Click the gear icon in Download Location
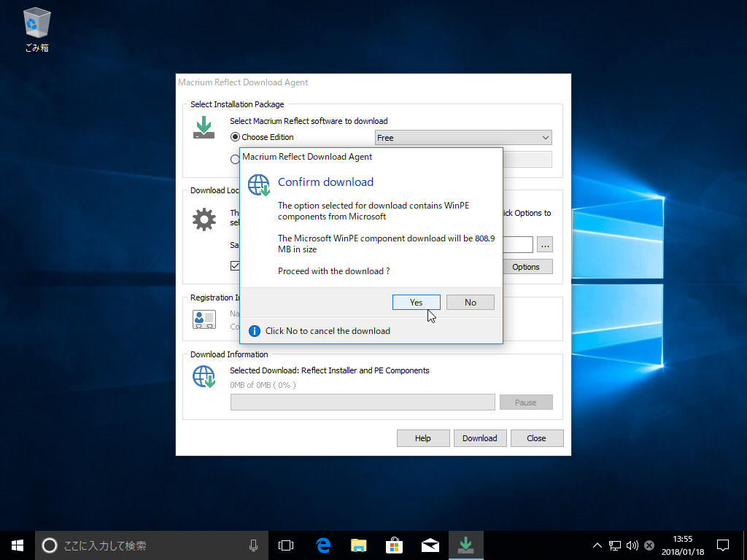This screenshot has height=560, width=747. pos(204,220)
